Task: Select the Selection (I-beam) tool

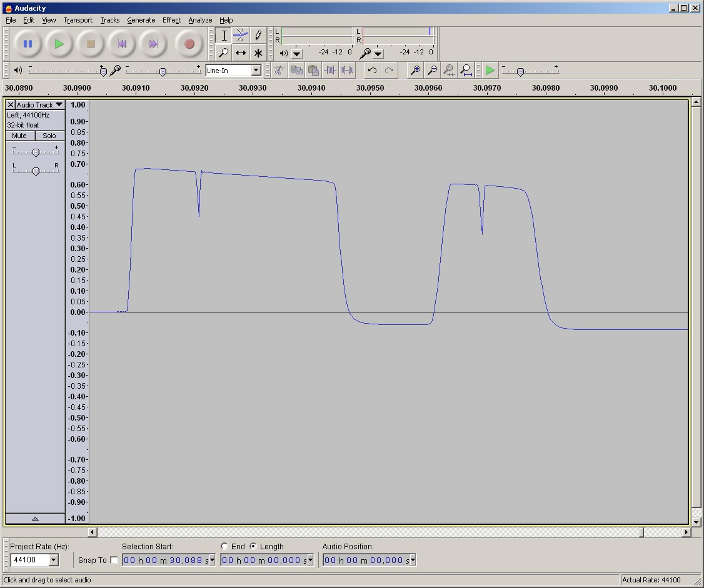Action: click(224, 36)
